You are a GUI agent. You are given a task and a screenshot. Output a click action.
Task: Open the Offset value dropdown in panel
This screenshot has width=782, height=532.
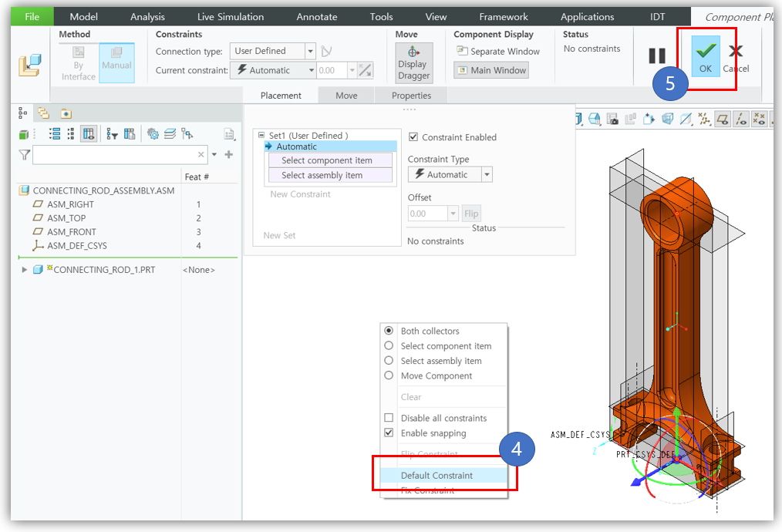click(453, 214)
